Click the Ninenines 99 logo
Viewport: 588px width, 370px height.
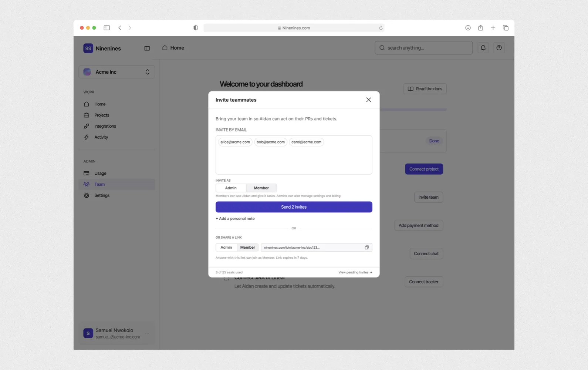coord(88,48)
